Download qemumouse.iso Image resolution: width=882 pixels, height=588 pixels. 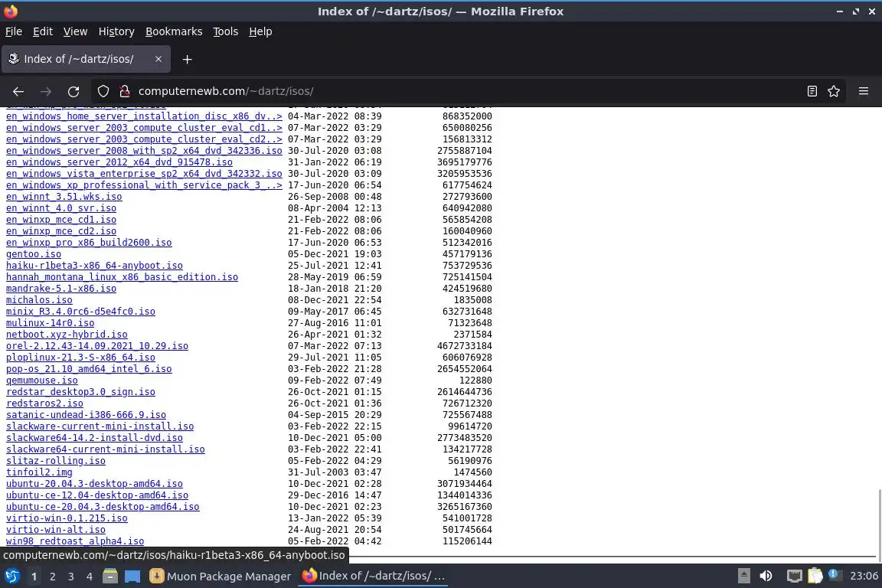pyautogui.click(x=42, y=381)
